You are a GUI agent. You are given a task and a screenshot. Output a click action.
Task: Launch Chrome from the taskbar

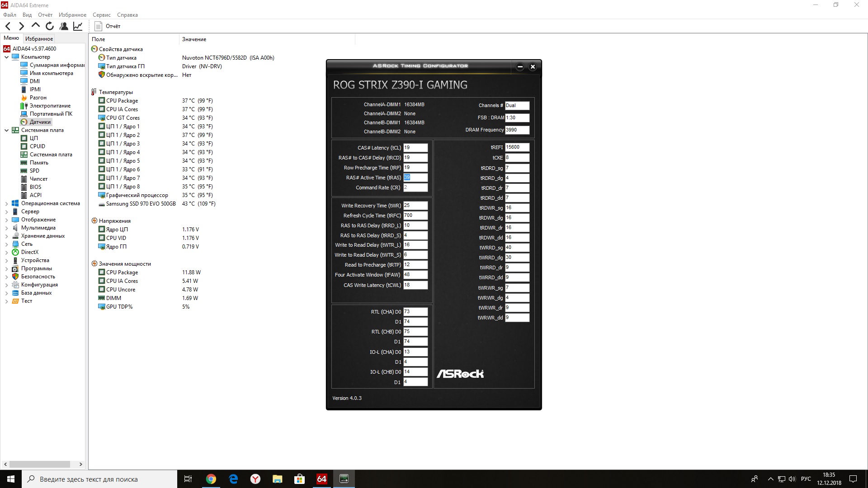pos(211,479)
